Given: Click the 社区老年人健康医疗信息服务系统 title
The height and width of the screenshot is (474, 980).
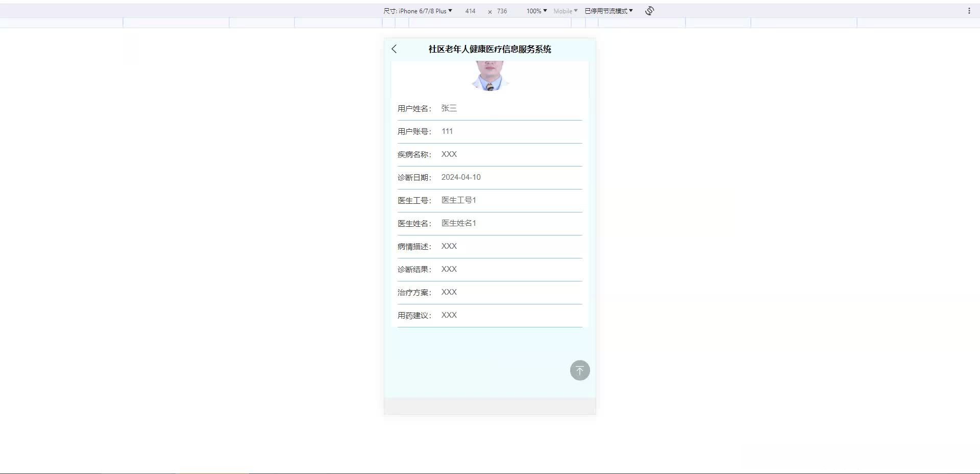Looking at the screenshot, I should click(489, 50).
